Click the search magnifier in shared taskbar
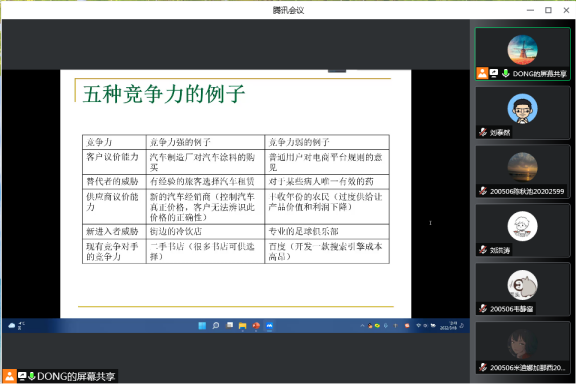 216,326
